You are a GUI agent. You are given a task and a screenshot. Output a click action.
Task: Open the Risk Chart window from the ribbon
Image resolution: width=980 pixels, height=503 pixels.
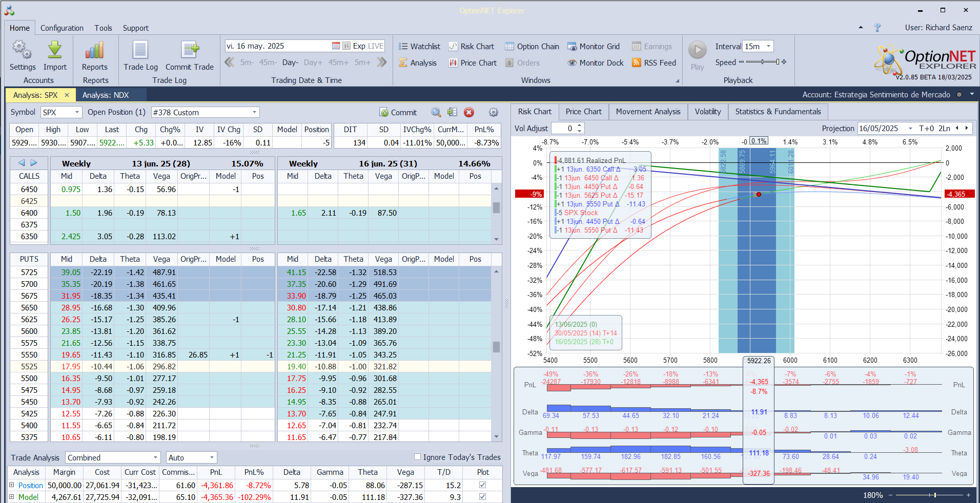(472, 47)
